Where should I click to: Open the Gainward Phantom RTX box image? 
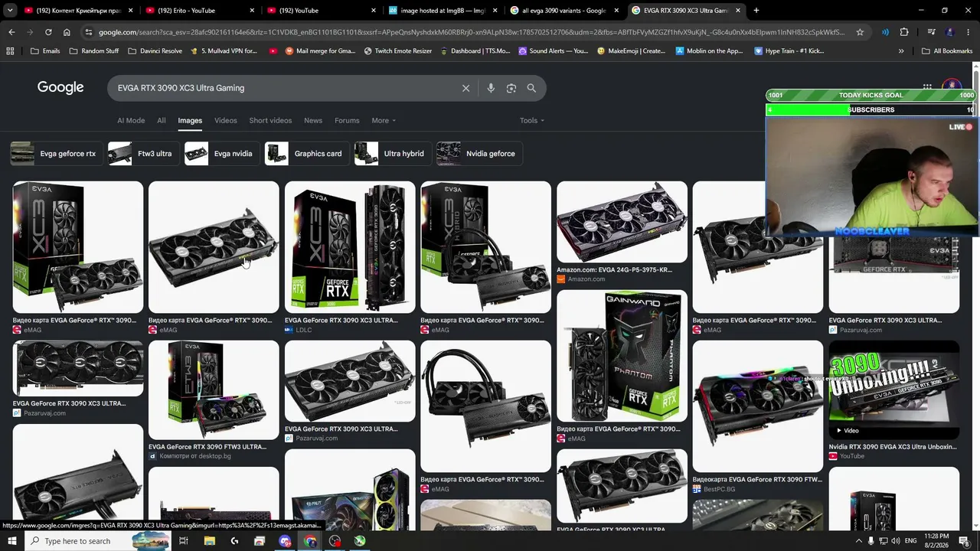point(622,356)
